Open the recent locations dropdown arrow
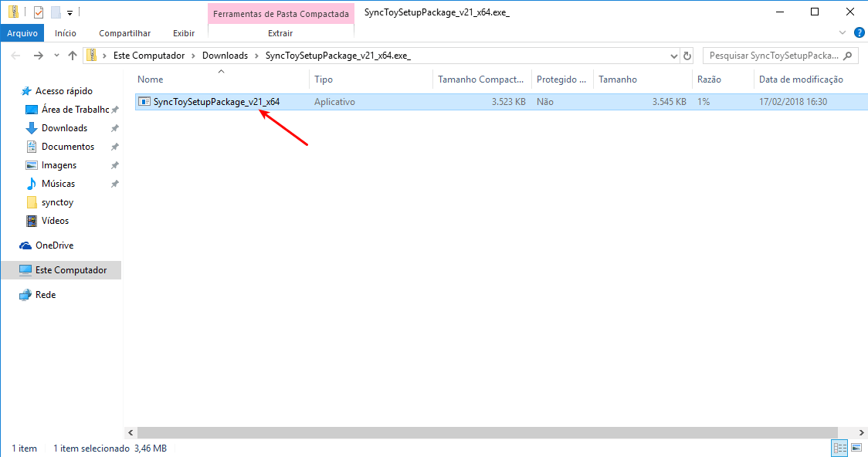The image size is (868, 457). pos(56,56)
